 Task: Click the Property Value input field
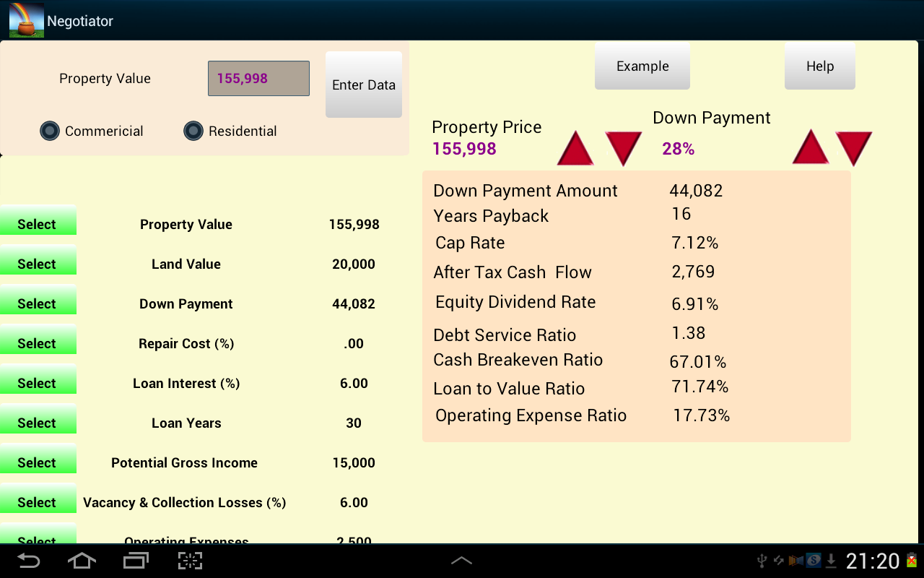tap(258, 78)
